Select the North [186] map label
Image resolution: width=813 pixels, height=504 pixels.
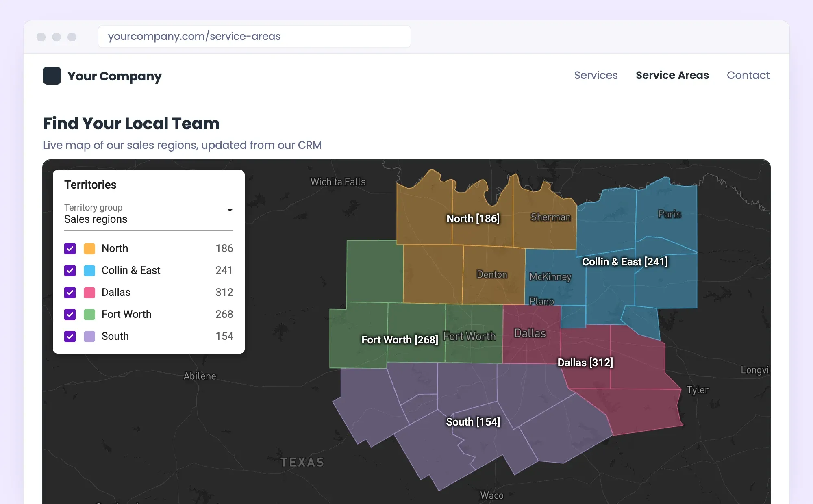[473, 219]
